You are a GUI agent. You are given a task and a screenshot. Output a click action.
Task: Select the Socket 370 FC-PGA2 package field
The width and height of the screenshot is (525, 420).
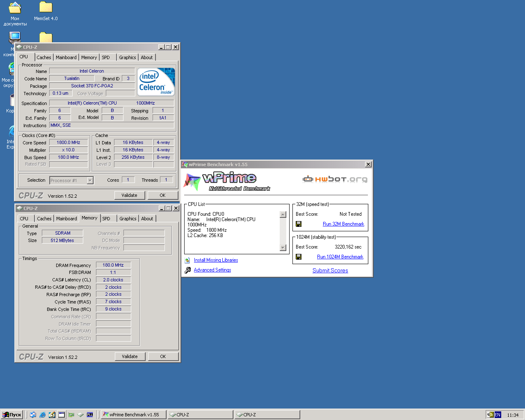point(92,86)
